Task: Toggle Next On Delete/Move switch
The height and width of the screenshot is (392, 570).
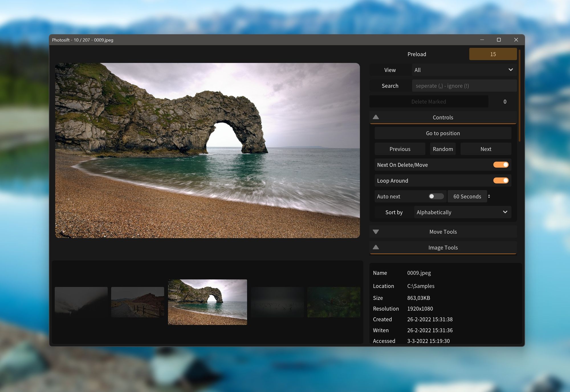Action: [x=501, y=165]
